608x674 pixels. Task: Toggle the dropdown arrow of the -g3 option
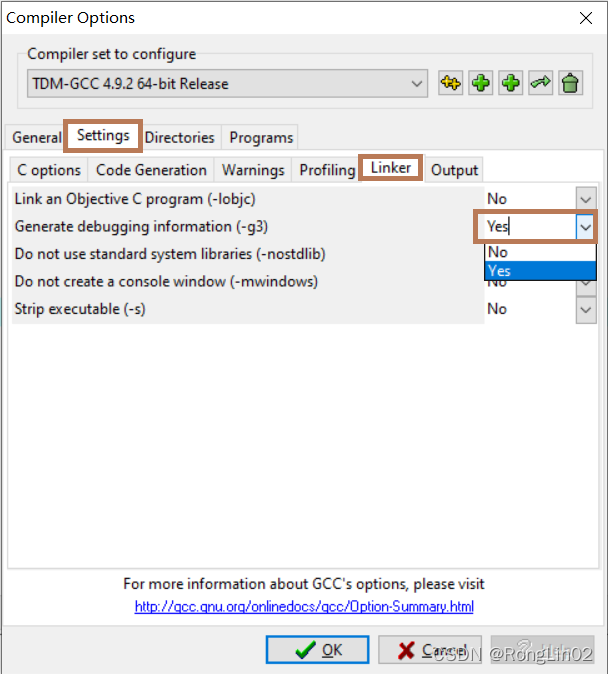coord(586,227)
